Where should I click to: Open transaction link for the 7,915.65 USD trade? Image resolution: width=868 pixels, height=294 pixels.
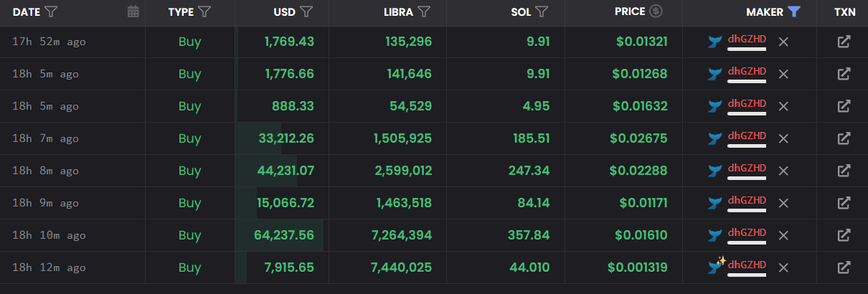point(844,267)
